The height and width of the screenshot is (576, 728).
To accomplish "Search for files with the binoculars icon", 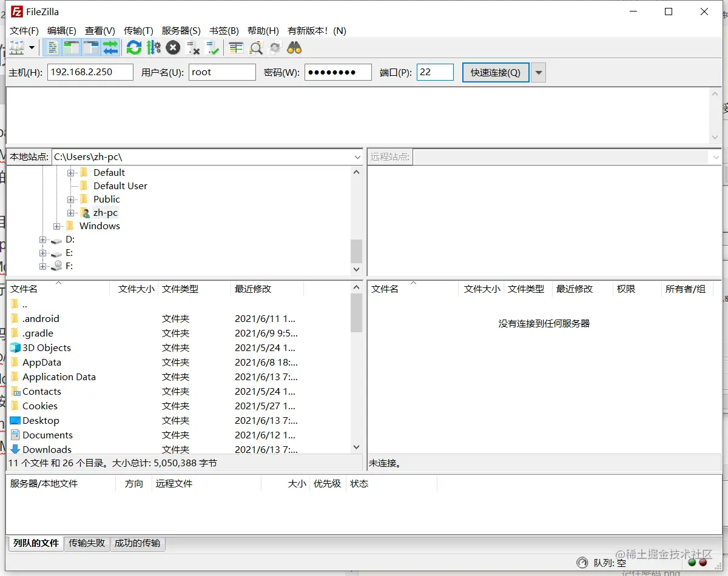I will 295,47.
